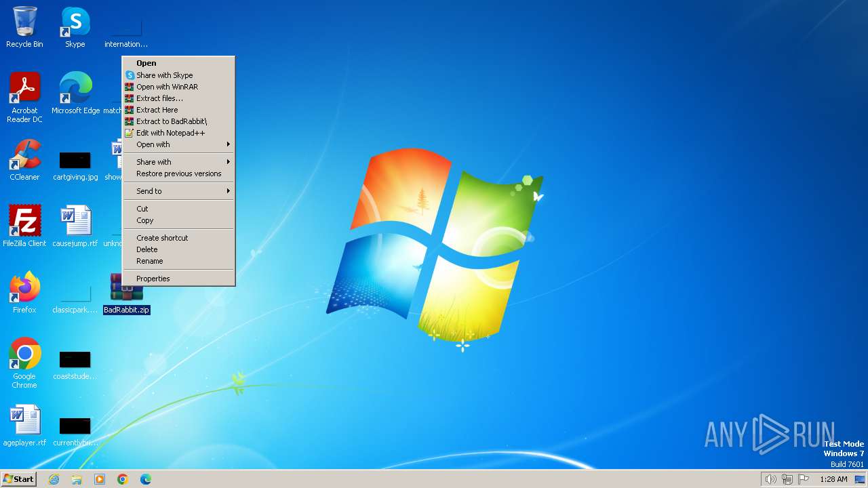Launch Skype from the desktop shortcut
Viewport: 868px width, 488px height.
(x=75, y=27)
